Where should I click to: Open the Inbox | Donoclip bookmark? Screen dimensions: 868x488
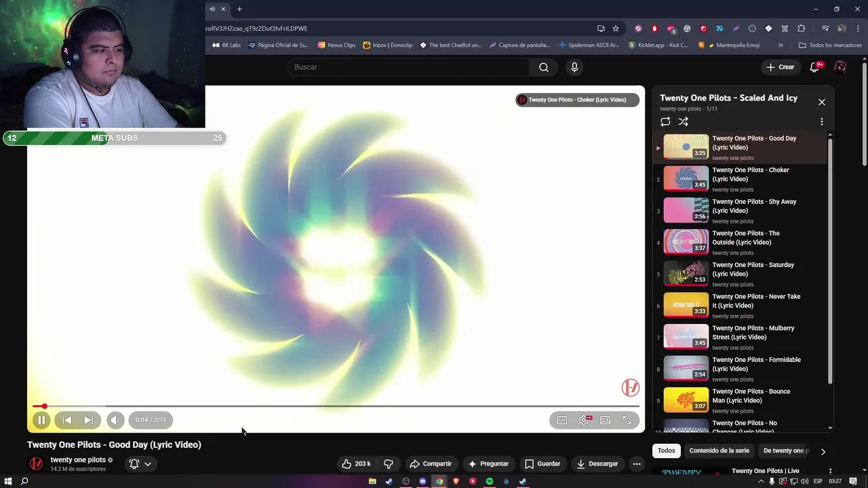click(388, 45)
